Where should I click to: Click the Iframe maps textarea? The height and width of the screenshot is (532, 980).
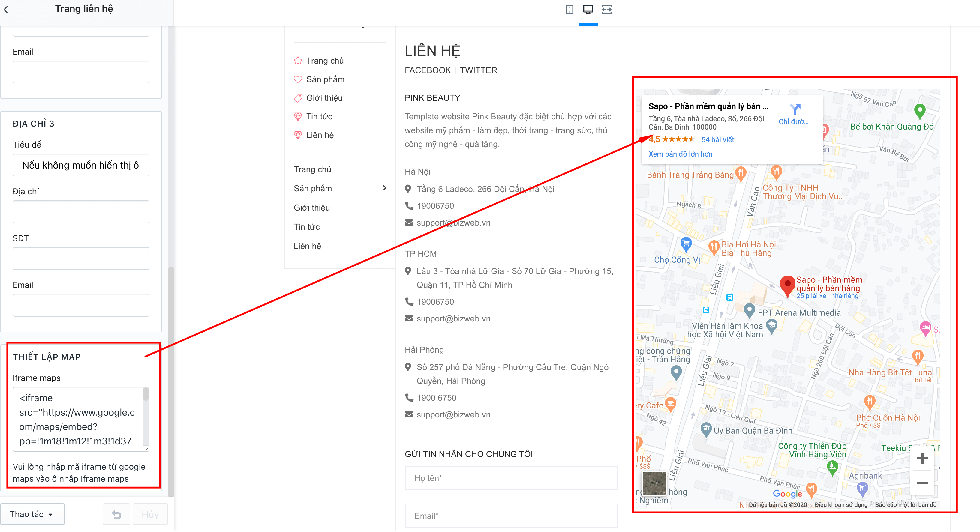81,420
